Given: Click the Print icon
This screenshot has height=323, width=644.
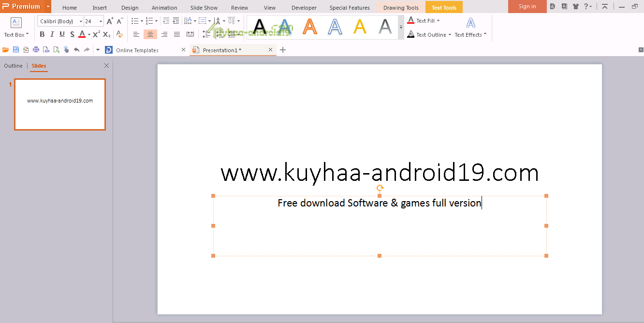Looking at the screenshot, I should 36,50.
